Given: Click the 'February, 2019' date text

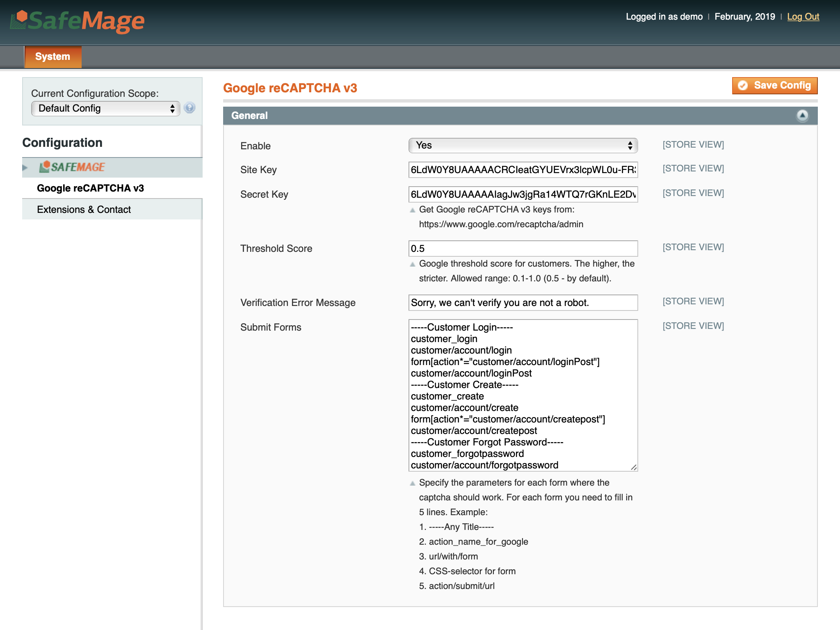Looking at the screenshot, I should 744,16.
